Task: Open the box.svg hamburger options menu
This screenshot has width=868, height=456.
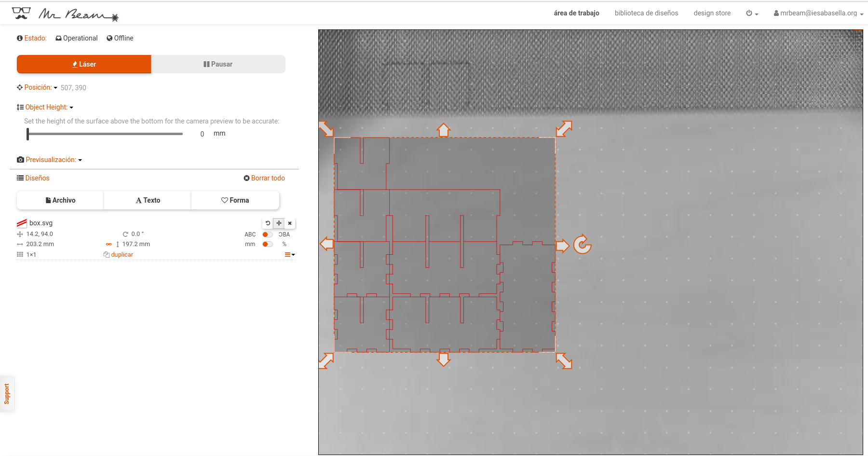Action: point(289,254)
